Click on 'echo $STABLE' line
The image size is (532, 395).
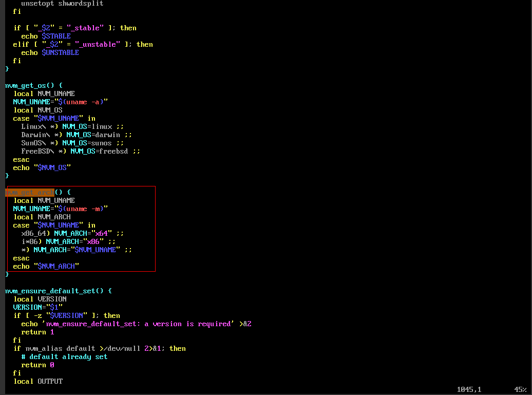tap(46, 36)
